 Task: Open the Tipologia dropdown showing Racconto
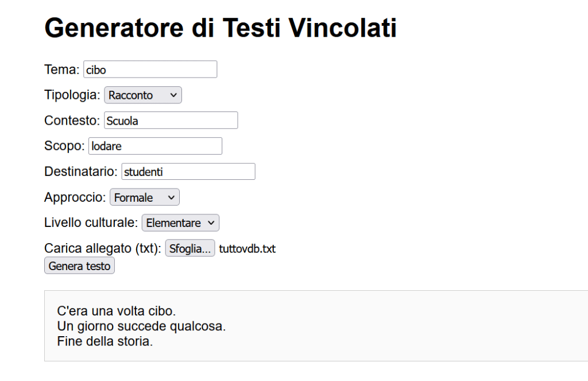tap(143, 95)
